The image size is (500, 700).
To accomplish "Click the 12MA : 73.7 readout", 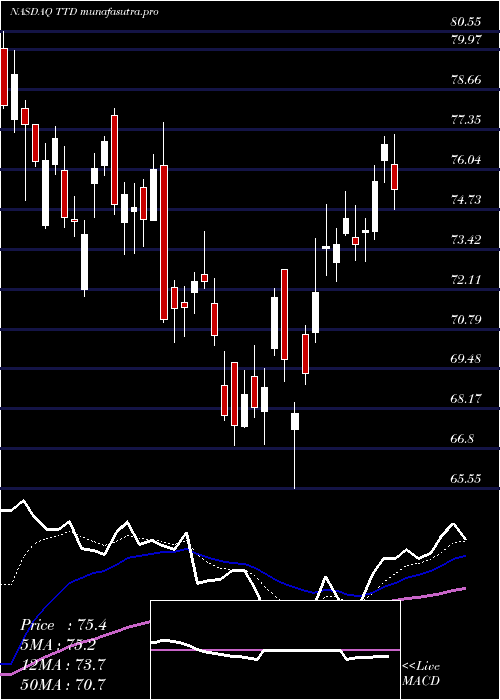I will (64, 665).
